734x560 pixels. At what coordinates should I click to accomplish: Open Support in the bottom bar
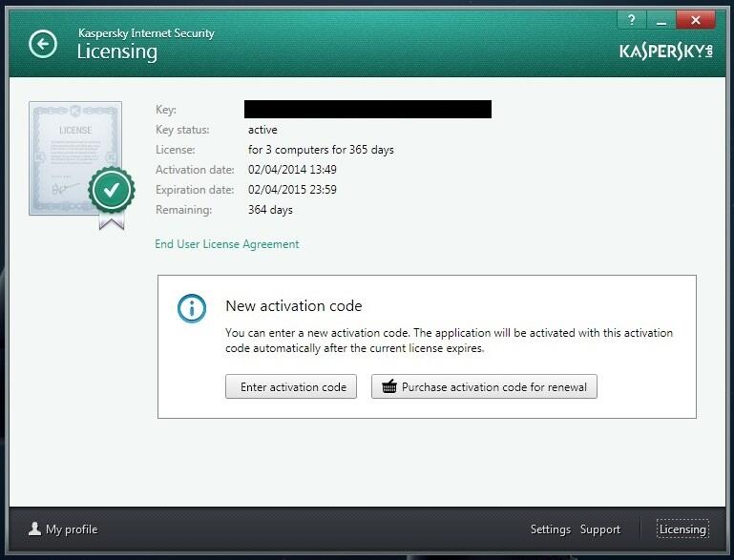[600, 529]
